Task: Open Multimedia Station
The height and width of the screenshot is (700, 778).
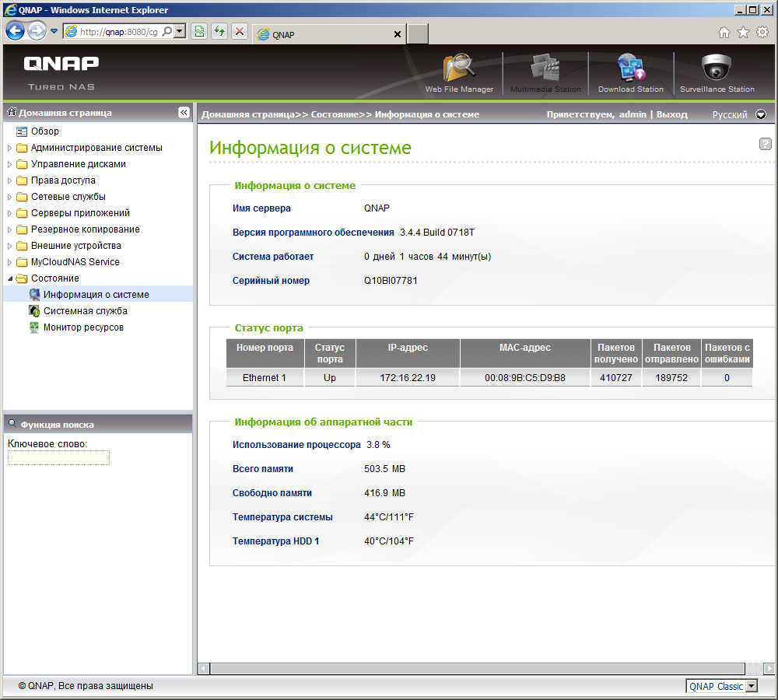Action: click(545, 73)
